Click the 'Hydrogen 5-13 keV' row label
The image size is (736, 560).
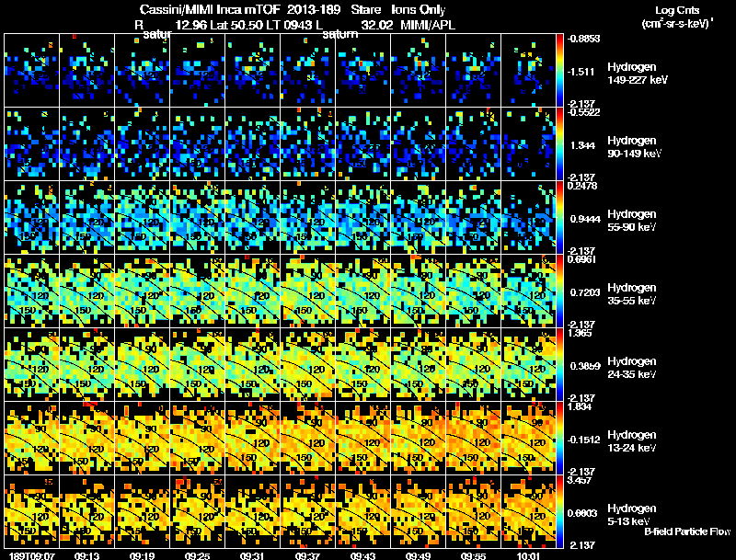pyautogui.click(x=632, y=515)
